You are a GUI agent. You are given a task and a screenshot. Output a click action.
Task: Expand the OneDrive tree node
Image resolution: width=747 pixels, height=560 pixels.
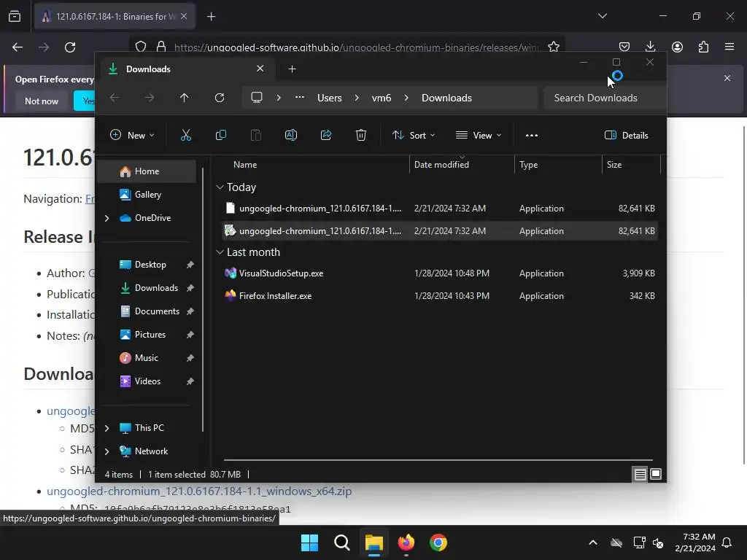[107, 218]
